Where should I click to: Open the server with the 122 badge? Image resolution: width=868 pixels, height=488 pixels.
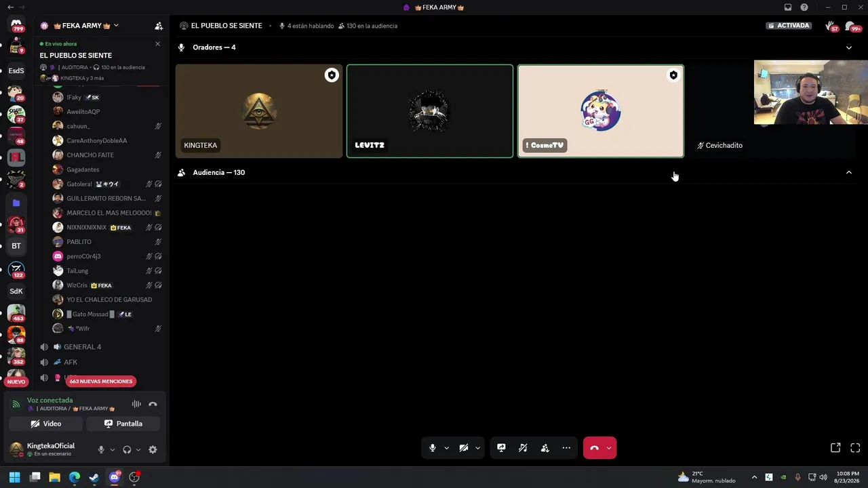16,270
